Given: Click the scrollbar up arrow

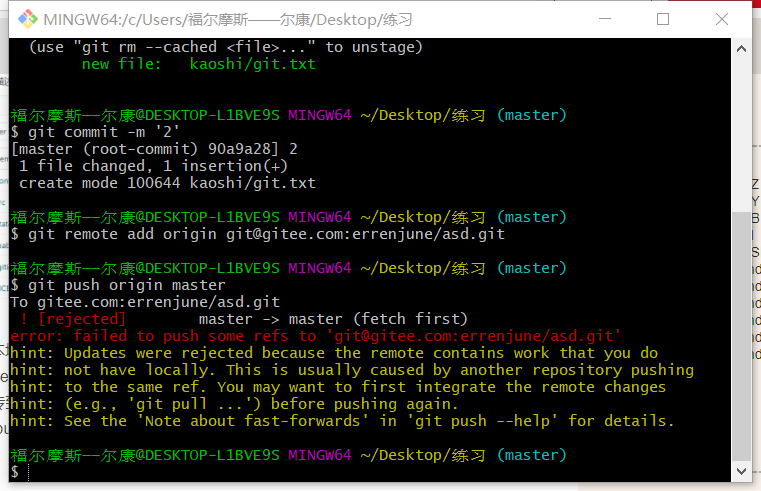Looking at the screenshot, I should [x=741, y=49].
